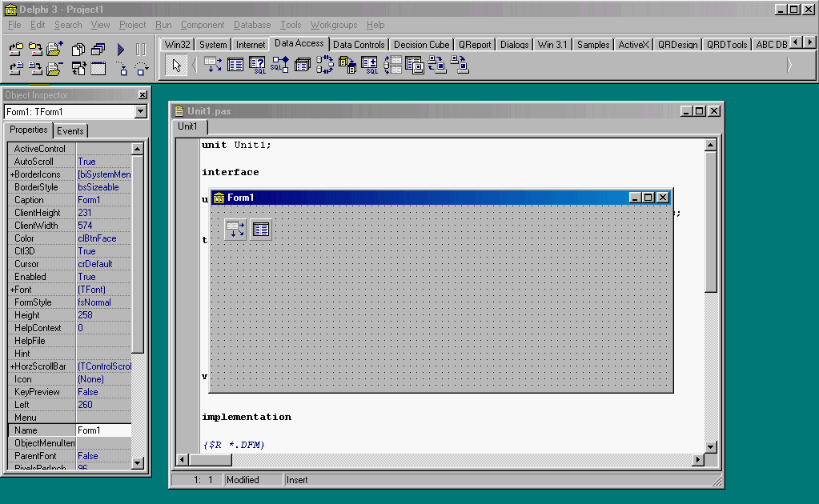This screenshot has height=504, width=819.
Task: Expand the Font property
Action: click(12, 290)
